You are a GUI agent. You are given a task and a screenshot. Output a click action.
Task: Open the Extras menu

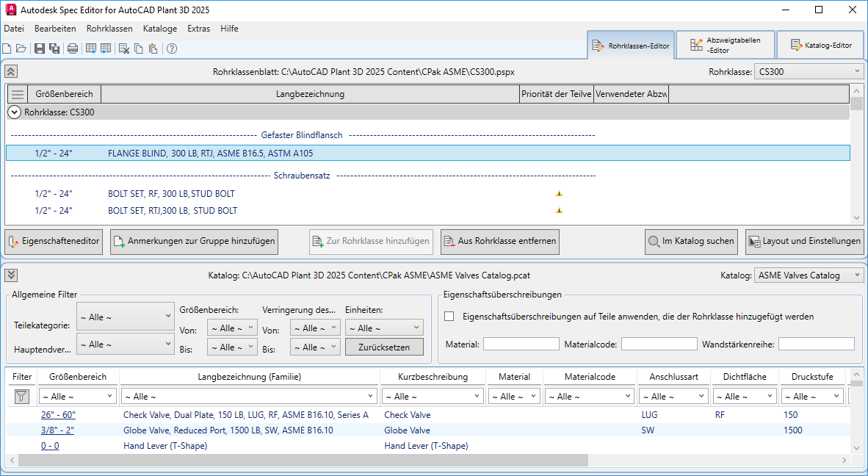click(199, 28)
